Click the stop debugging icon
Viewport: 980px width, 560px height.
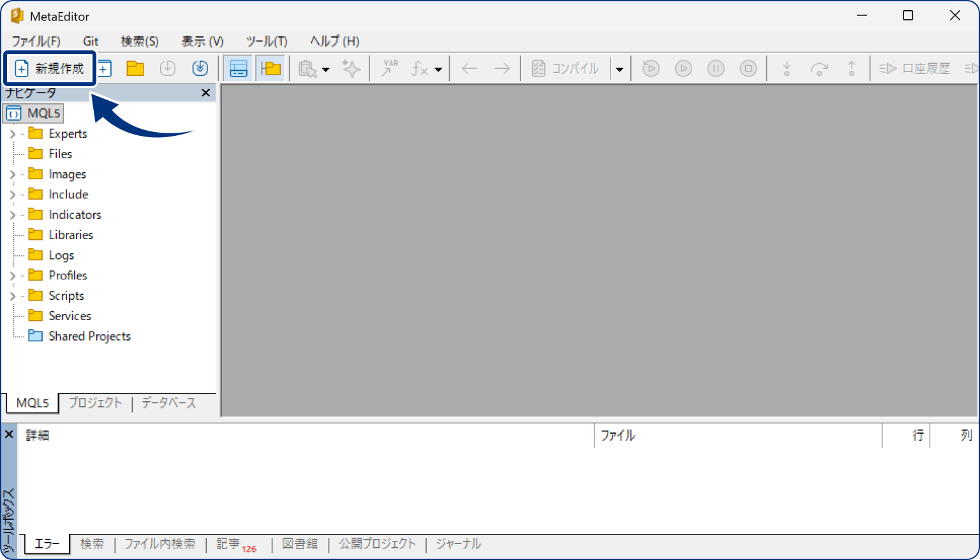[748, 68]
